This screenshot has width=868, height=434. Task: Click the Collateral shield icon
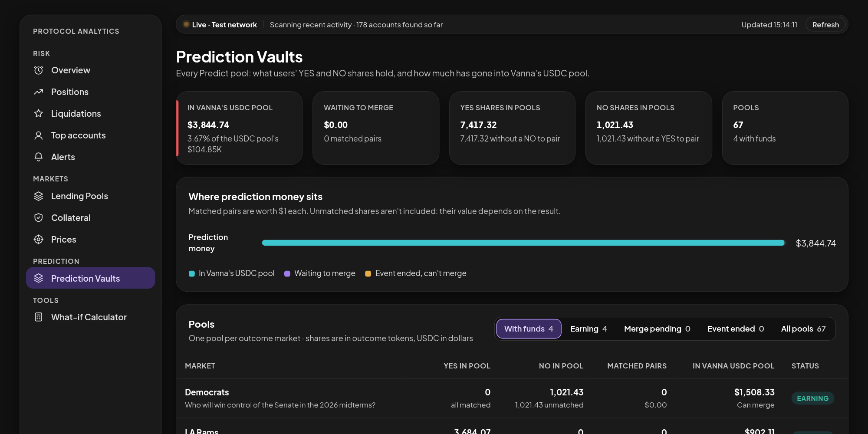(39, 218)
